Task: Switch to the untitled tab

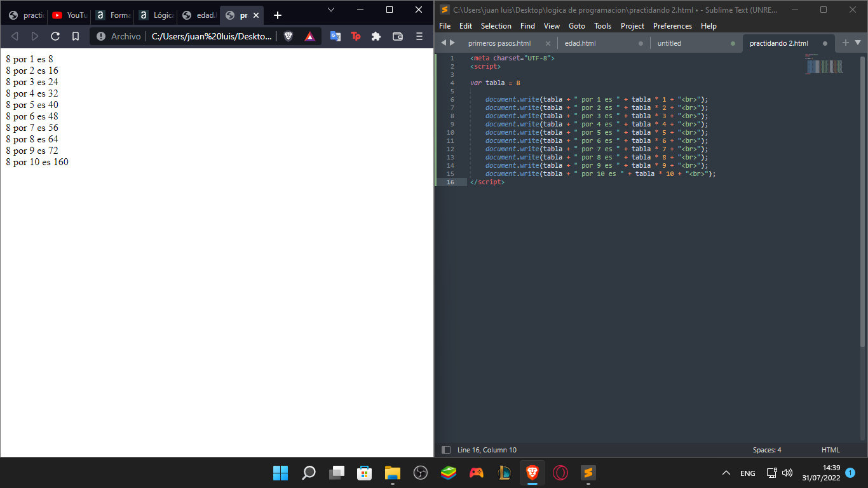Action: pyautogui.click(x=669, y=43)
